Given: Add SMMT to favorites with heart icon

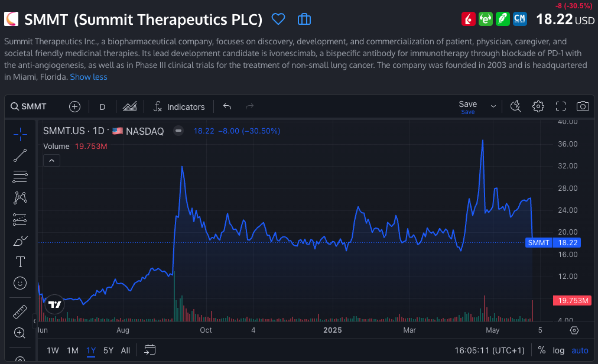Looking at the screenshot, I should click(278, 19).
